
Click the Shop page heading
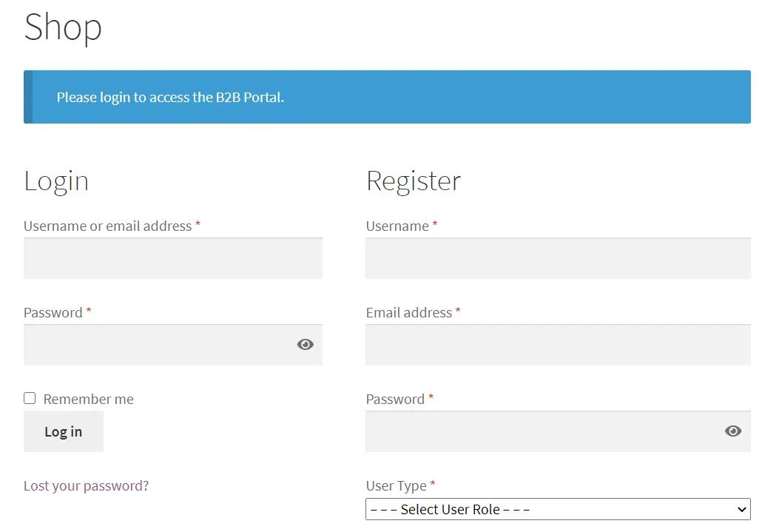tap(63, 27)
